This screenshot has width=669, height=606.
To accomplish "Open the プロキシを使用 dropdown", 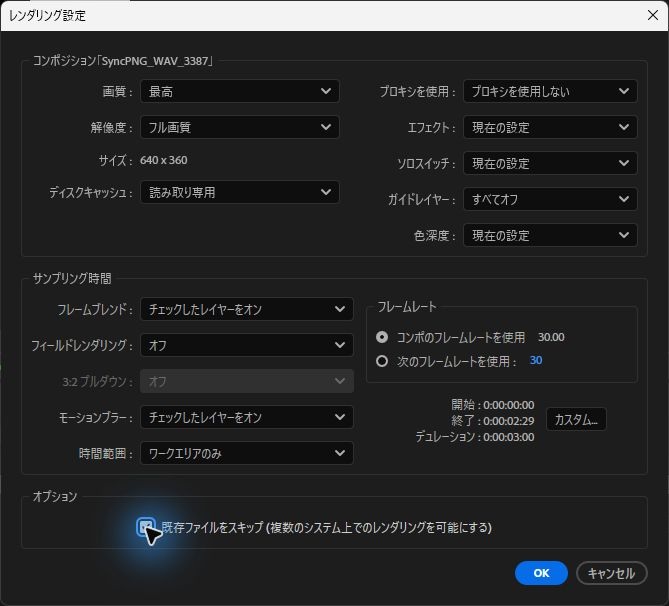I will (550, 91).
